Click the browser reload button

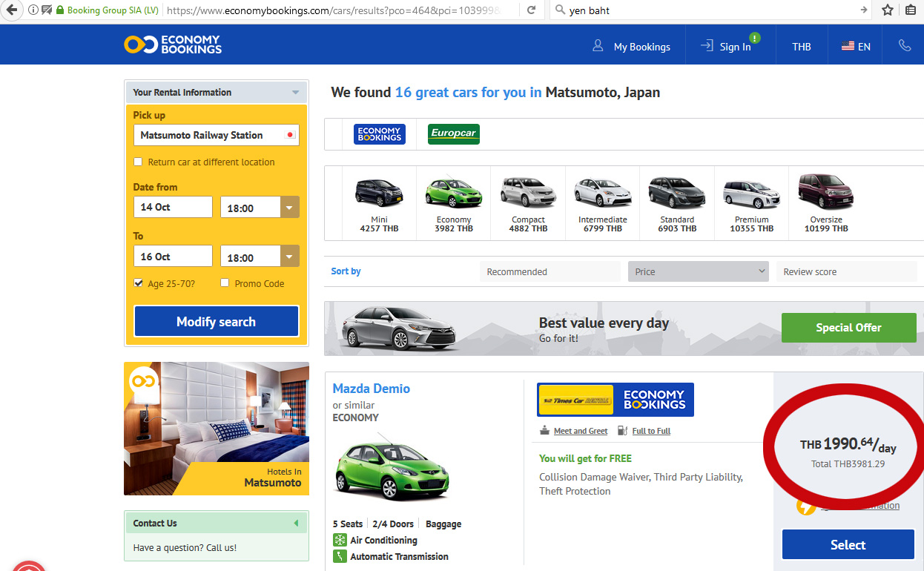click(x=531, y=10)
